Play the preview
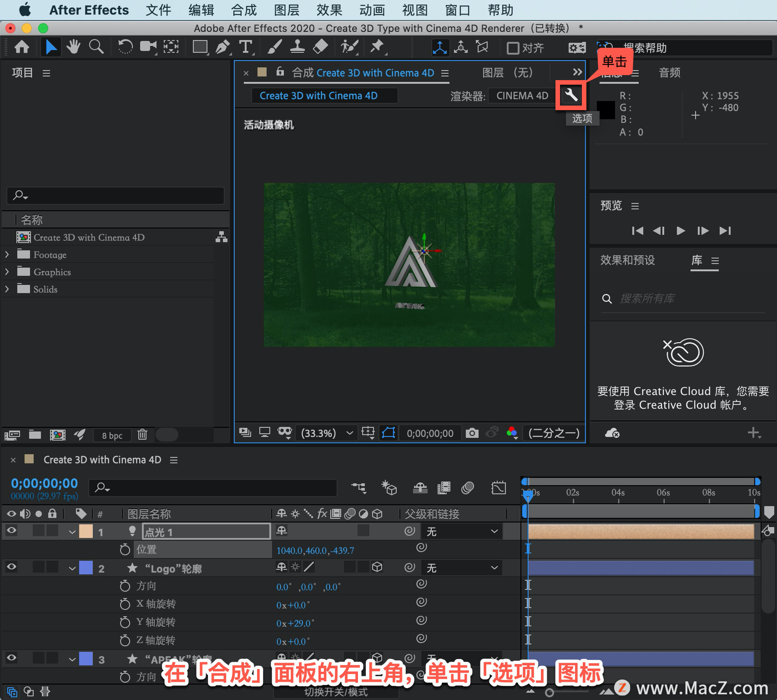777x700 pixels. (x=681, y=231)
